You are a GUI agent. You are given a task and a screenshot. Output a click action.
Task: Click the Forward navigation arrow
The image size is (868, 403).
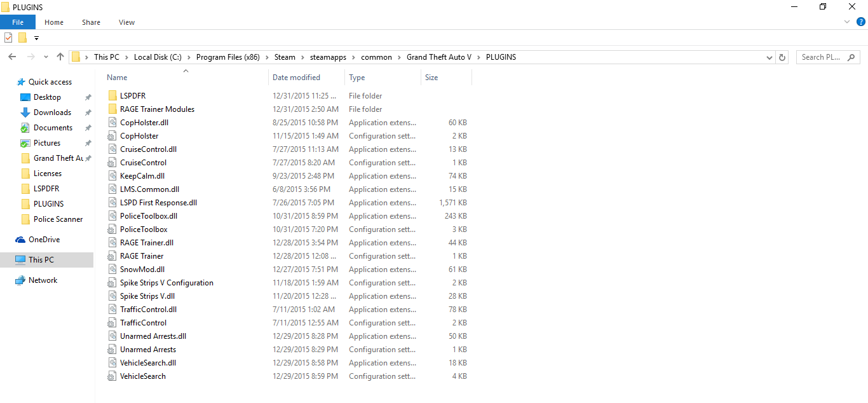click(31, 57)
